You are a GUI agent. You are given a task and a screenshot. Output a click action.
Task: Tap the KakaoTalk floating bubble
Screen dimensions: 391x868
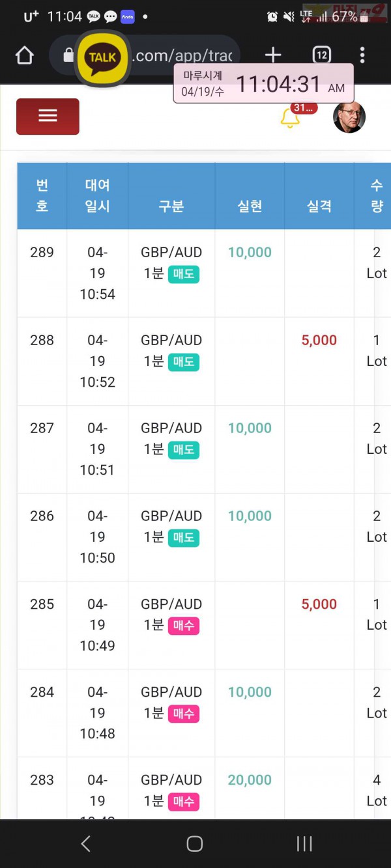coord(102,58)
